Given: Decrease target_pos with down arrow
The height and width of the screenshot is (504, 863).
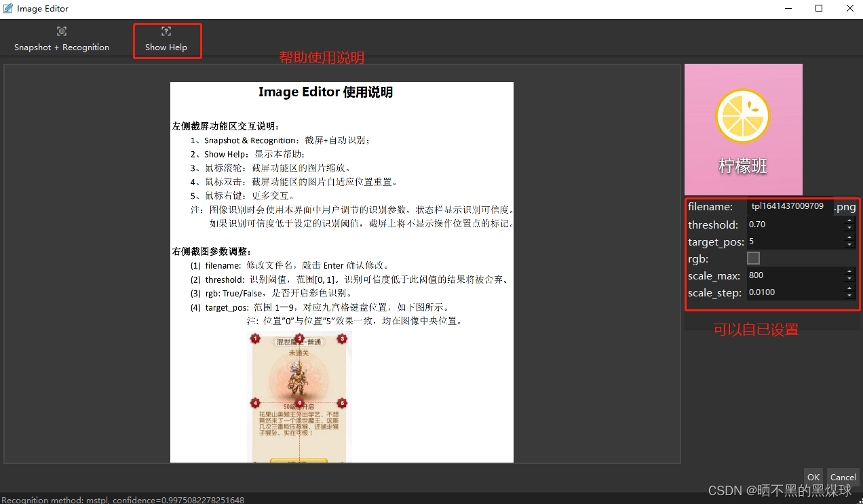Looking at the screenshot, I should point(849,245).
